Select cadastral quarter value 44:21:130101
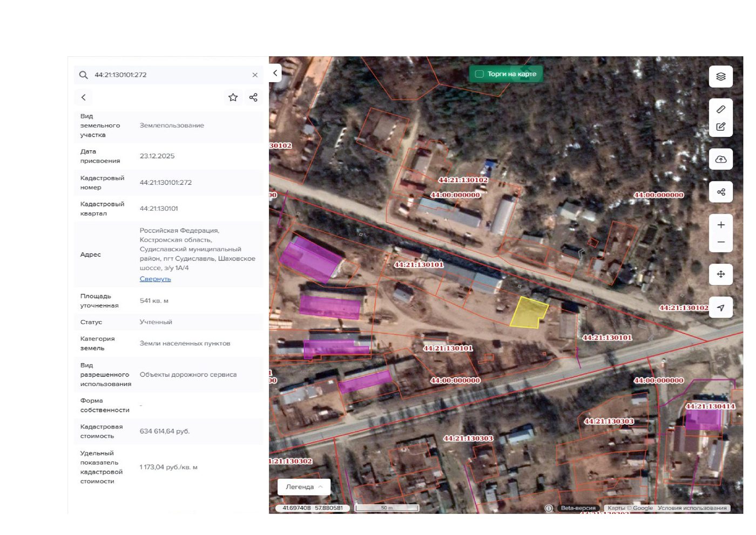The width and height of the screenshot is (756, 535). (x=159, y=209)
